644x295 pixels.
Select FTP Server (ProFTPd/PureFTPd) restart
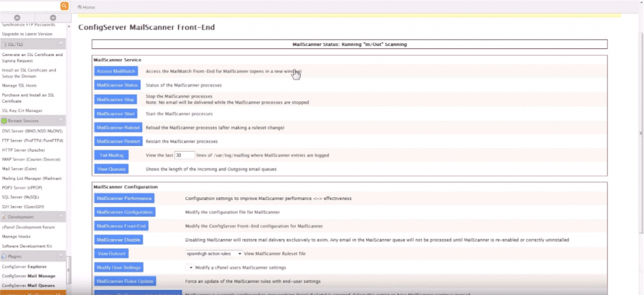click(33, 140)
